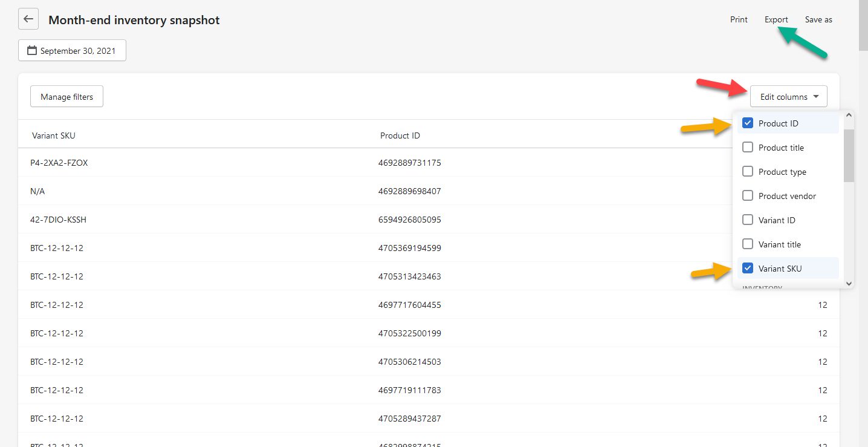Click product ID 4697717604455
The height and width of the screenshot is (447, 868).
coord(410,305)
